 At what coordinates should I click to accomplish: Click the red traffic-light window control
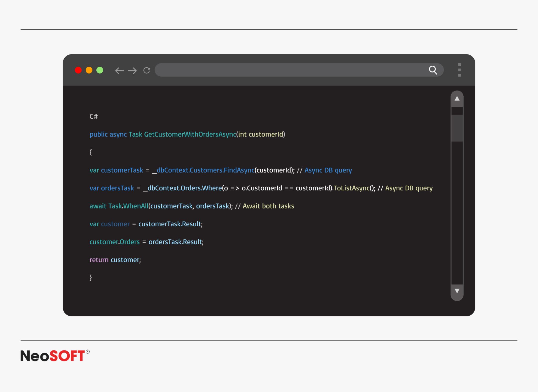pyautogui.click(x=78, y=70)
